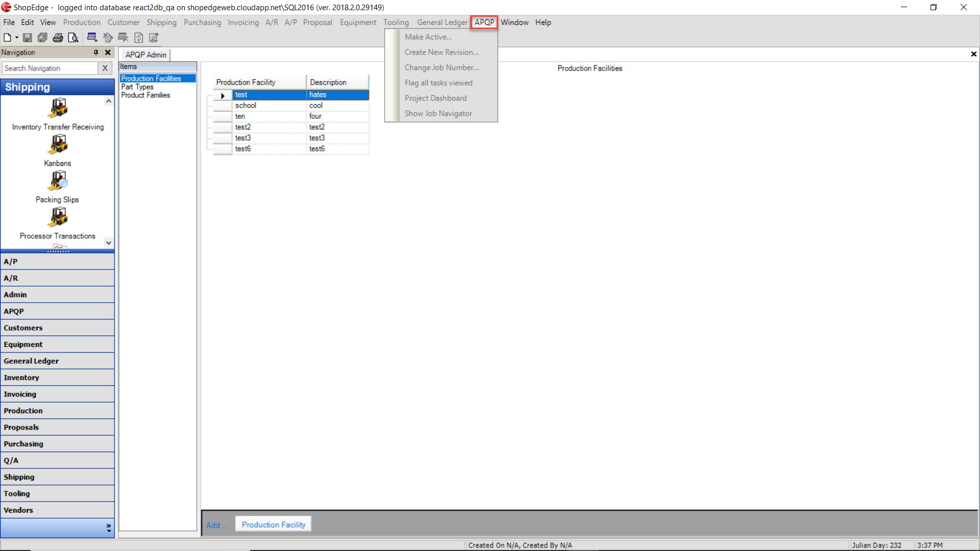
Task: Select the Save toolbar icon
Action: 27,37
